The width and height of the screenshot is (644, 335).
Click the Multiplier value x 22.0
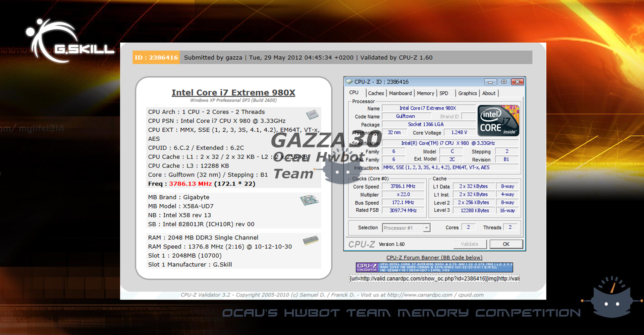(x=403, y=194)
